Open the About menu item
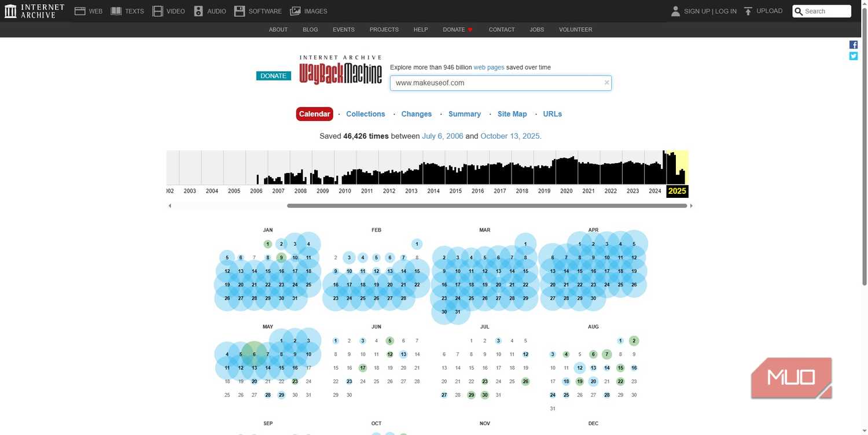The image size is (868, 435). click(x=278, y=30)
